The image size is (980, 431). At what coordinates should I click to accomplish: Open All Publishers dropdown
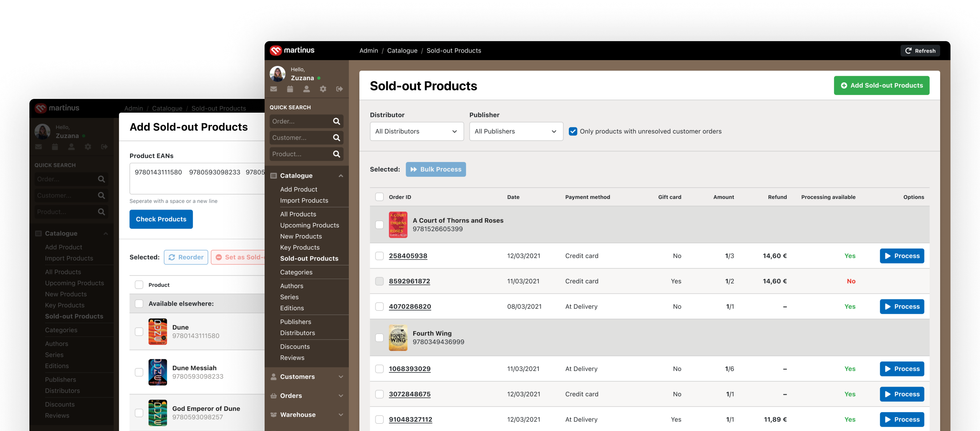pyautogui.click(x=516, y=131)
